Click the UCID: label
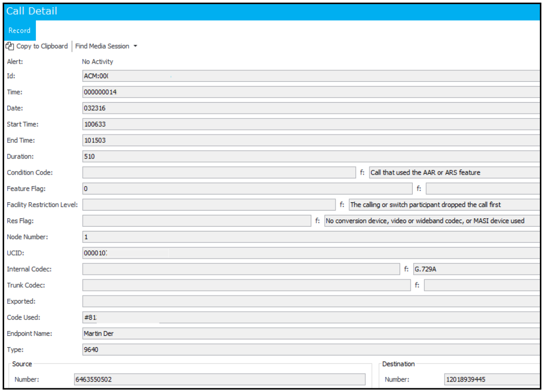 point(16,253)
